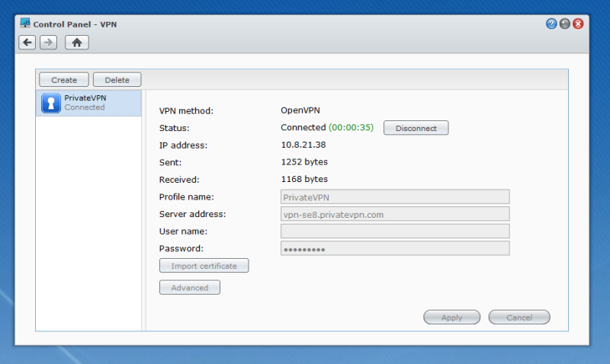610x364 pixels.
Task: Apply the VPN settings
Action: [451, 317]
